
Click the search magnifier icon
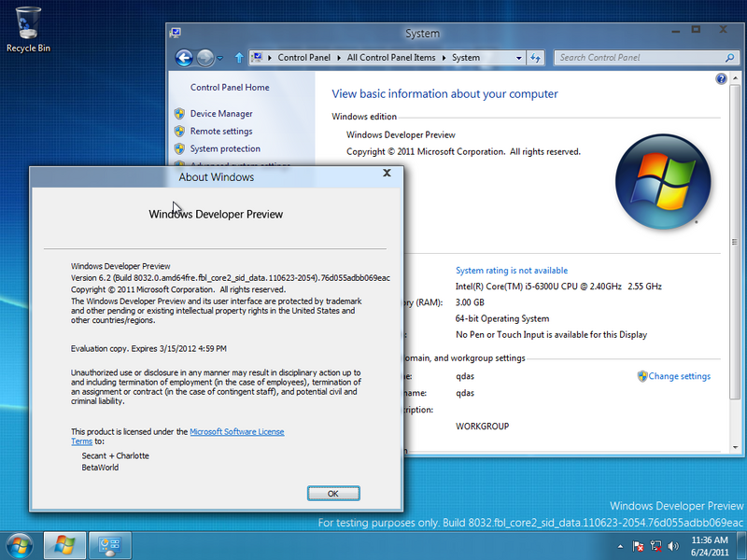point(730,58)
